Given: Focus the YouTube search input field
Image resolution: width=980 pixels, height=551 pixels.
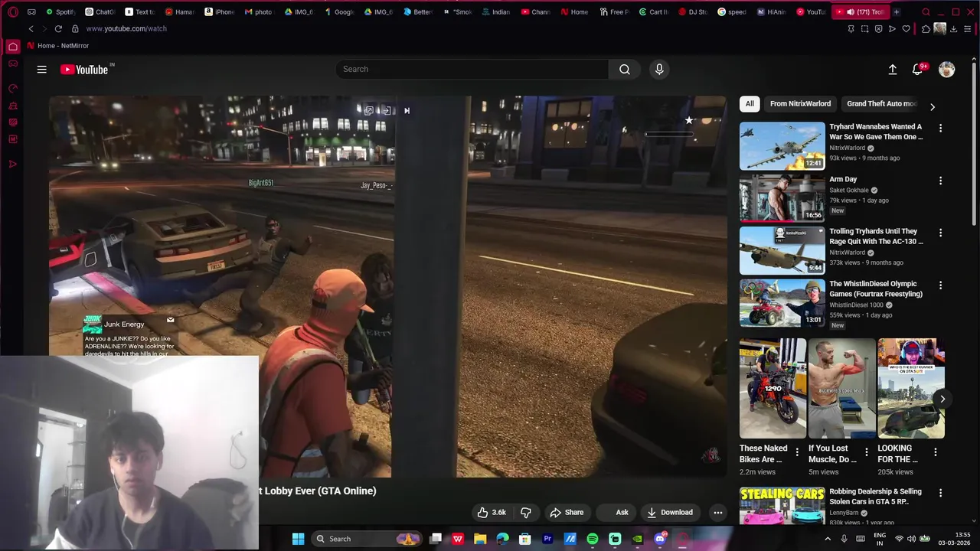Looking at the screenshot, I should point(472,69).
